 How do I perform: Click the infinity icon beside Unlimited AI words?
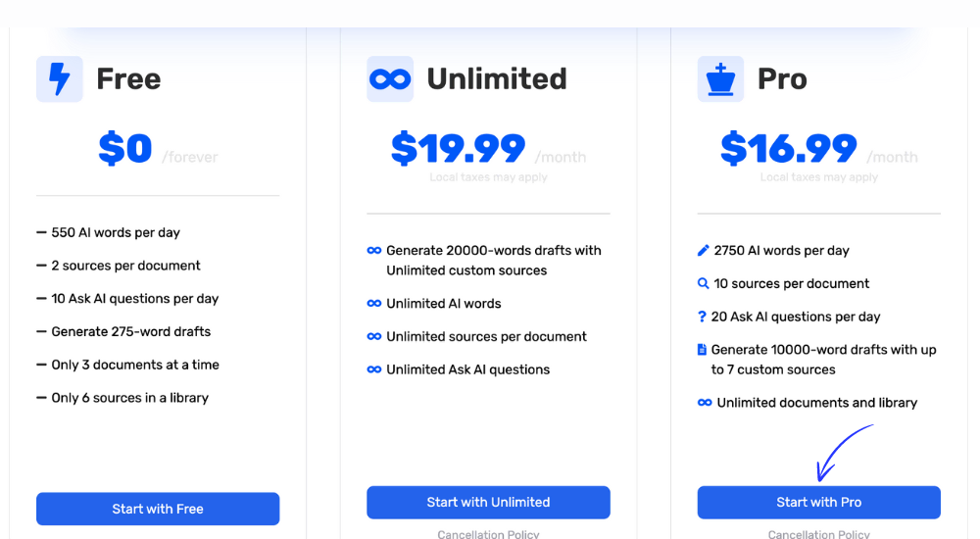(373, 304)
